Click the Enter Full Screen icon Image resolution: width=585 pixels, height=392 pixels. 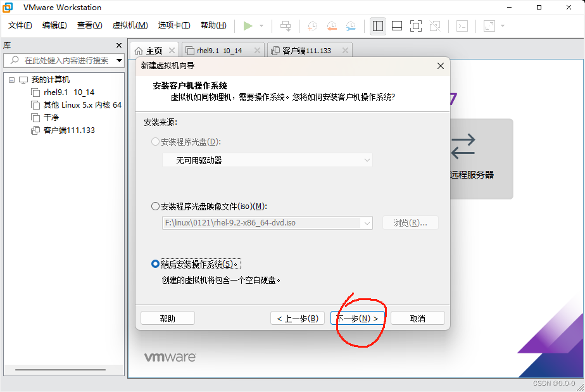click(x=415, y=26)
